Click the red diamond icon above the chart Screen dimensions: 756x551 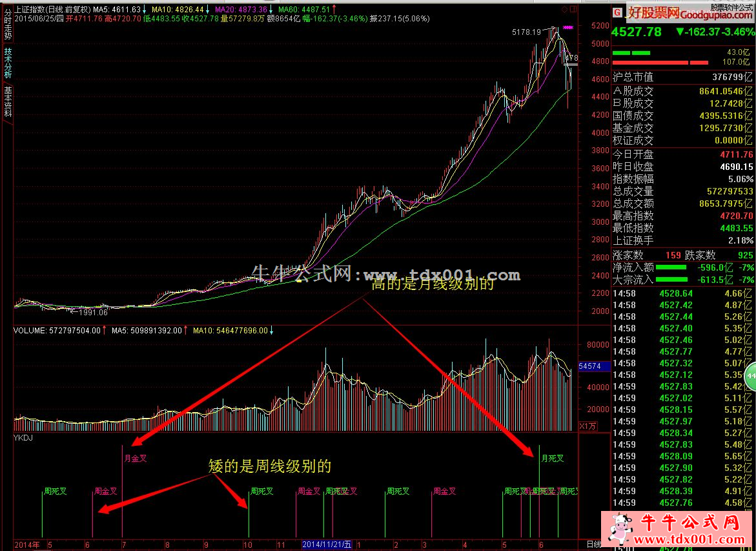click(565, 9)
